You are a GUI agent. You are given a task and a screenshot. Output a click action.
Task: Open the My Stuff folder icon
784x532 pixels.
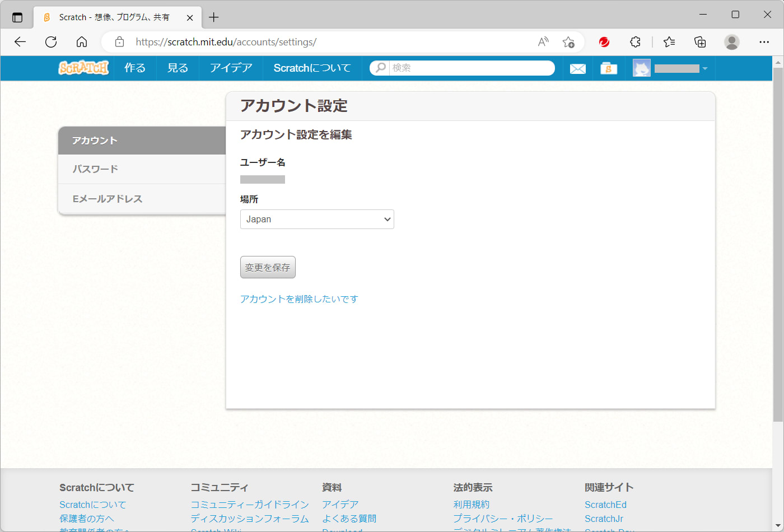[608, 68]
